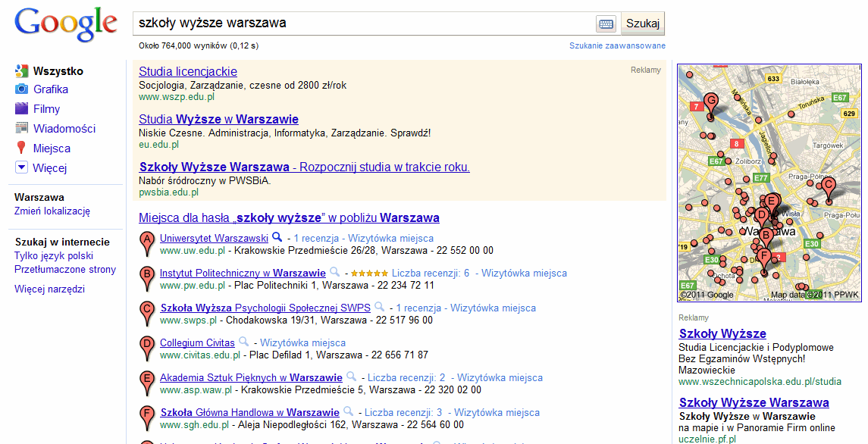The image size is (868, 444).
Task: Show Przetłumaczone strony results
Action: [x=65, y=270]
